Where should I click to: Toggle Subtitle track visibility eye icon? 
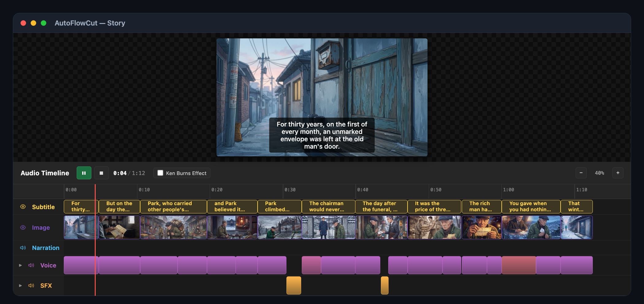coord(23,207)
